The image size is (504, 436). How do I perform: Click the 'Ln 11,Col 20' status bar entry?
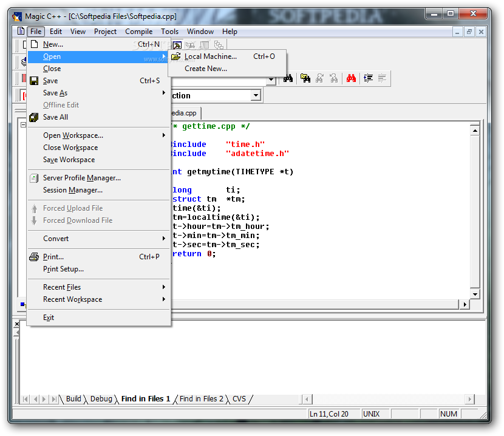click(x=333, y=414)
